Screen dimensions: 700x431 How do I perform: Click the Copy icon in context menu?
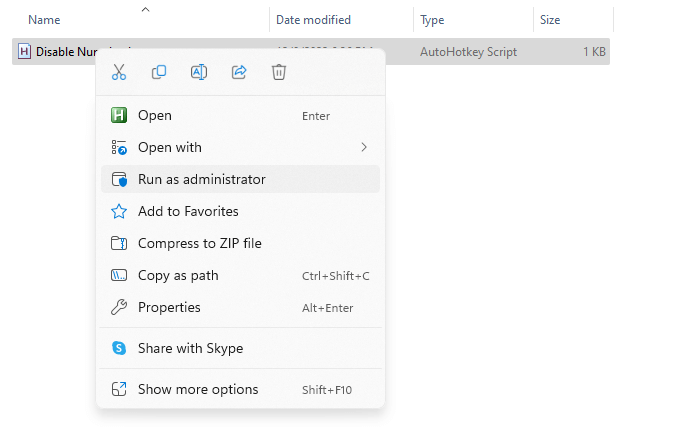point(159,72)
